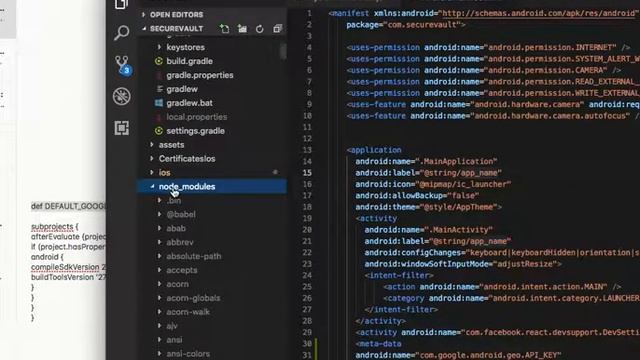640x360 pixels.
Task: Open the schemas.android.com URL link
Action: pyautogui.click(x=539, y=13)
